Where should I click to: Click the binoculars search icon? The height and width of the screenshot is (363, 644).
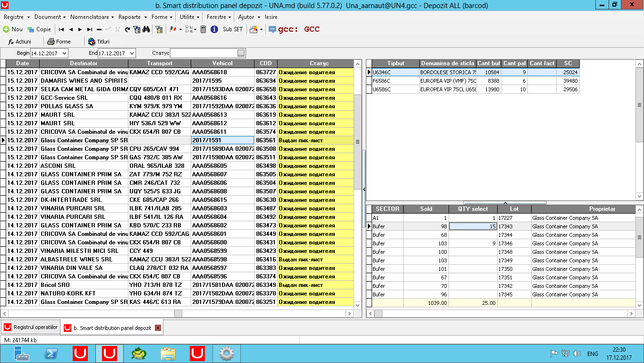(146, 29)
